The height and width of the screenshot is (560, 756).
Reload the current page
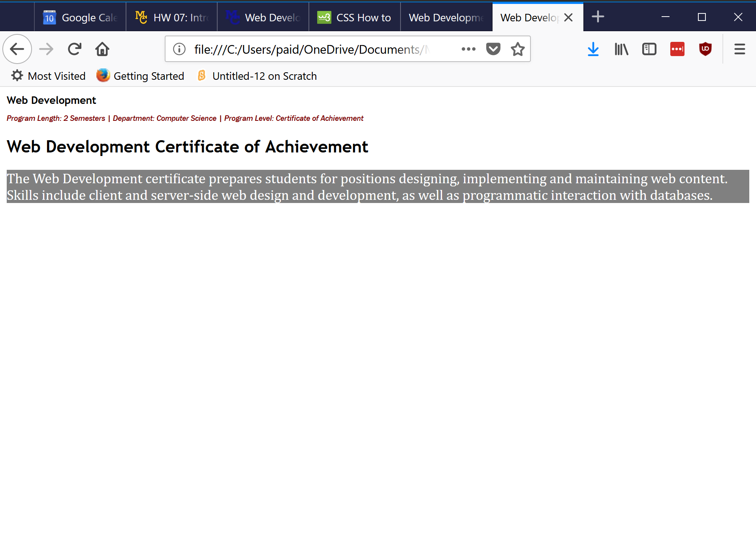pos(74,49)
